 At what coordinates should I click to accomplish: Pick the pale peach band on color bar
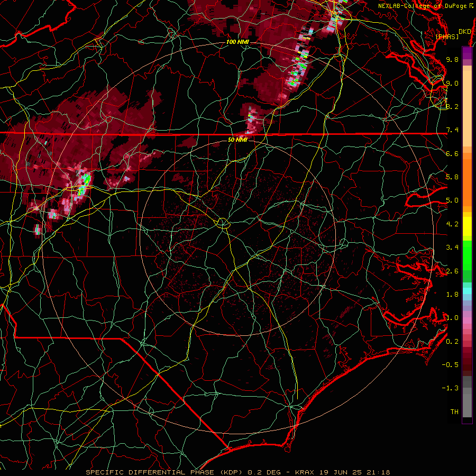(x=467, y=108)
